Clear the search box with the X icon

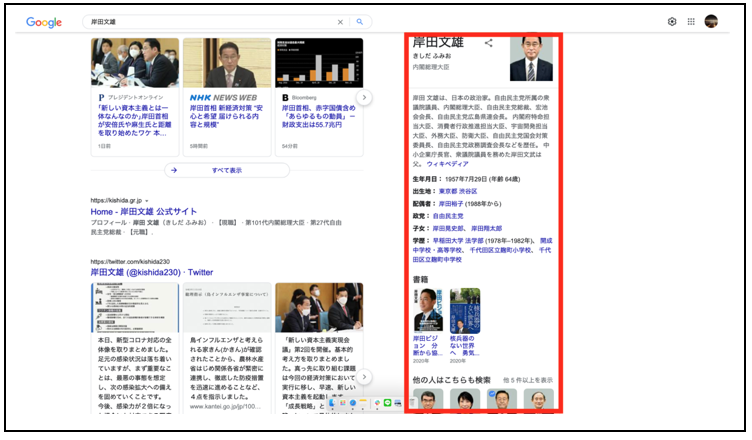click(340, 21)
